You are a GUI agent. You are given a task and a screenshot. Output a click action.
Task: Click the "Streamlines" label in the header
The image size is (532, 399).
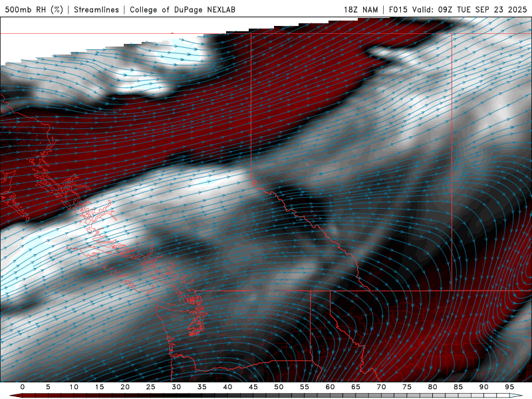point(96,9)
